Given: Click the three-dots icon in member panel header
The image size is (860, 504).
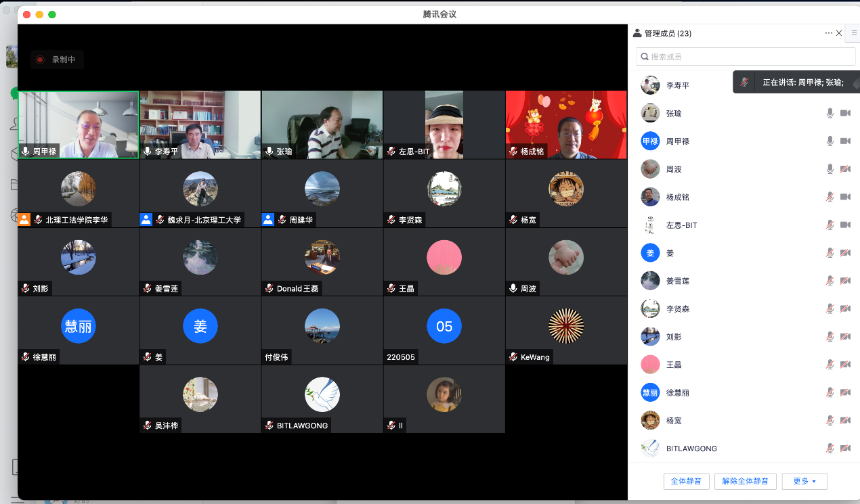Looking at the screenshot, I should click(828, 33).
